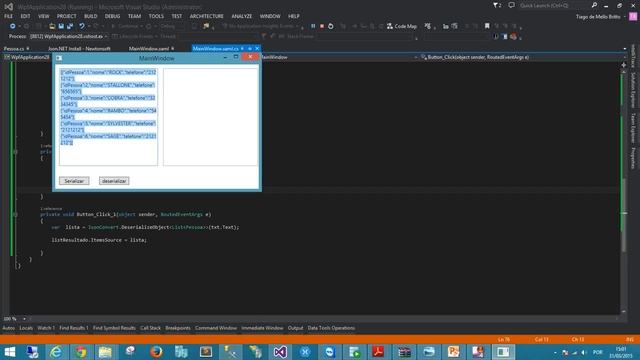Click the empty results list box
The image size is (640, 360).
211,117
